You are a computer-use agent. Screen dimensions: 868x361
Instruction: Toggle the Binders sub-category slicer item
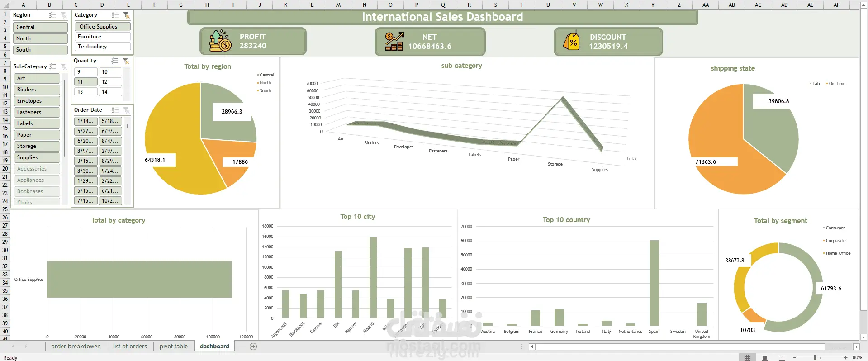click(x=37, y=90)
